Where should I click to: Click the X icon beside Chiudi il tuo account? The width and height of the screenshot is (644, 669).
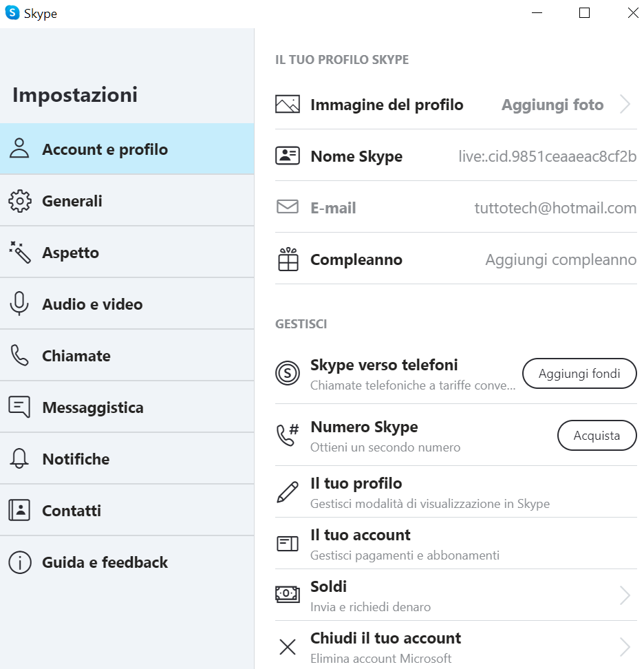(x=288, y=647)
